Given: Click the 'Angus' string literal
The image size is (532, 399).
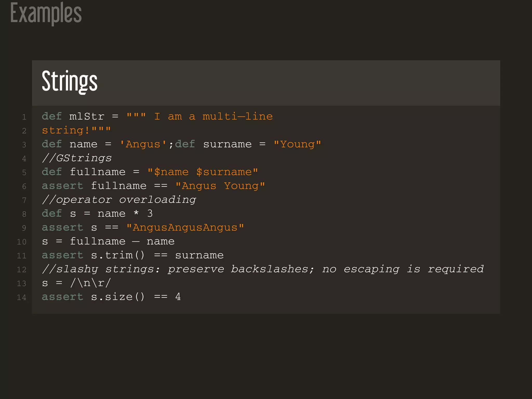Looking at the screenshot, I should pos(143,144).
